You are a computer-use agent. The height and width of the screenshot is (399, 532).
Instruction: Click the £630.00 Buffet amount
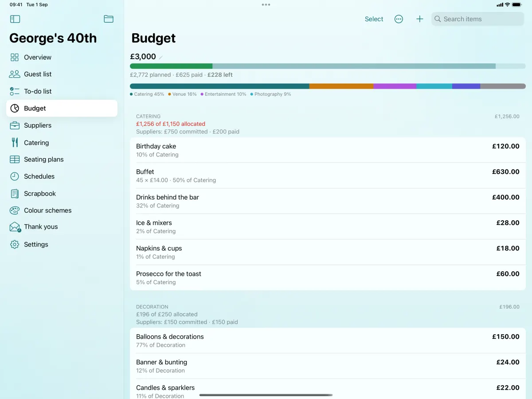[x=506, y=172]
